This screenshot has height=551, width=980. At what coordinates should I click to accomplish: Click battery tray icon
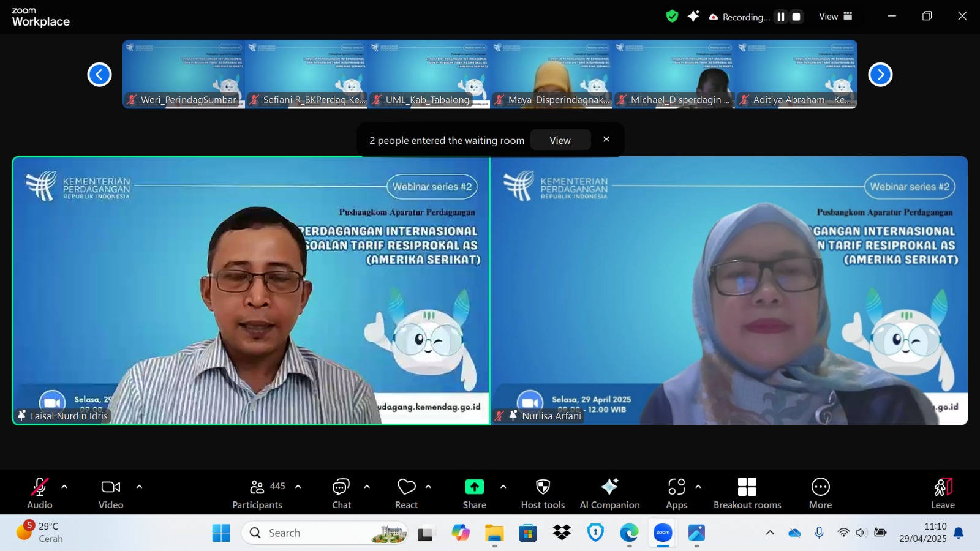[880, 533]
